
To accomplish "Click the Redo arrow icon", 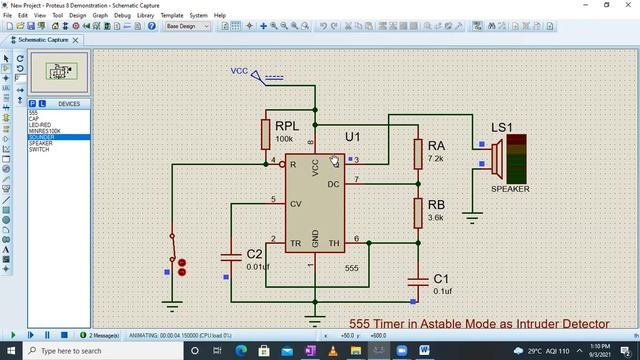I will [x=334, y=26].
